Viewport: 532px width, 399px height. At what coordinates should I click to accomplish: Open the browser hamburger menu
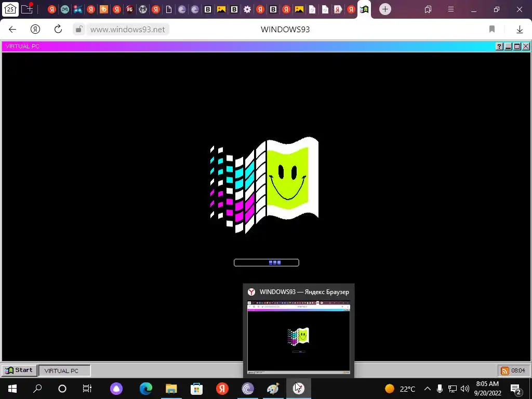click(451, 9)
